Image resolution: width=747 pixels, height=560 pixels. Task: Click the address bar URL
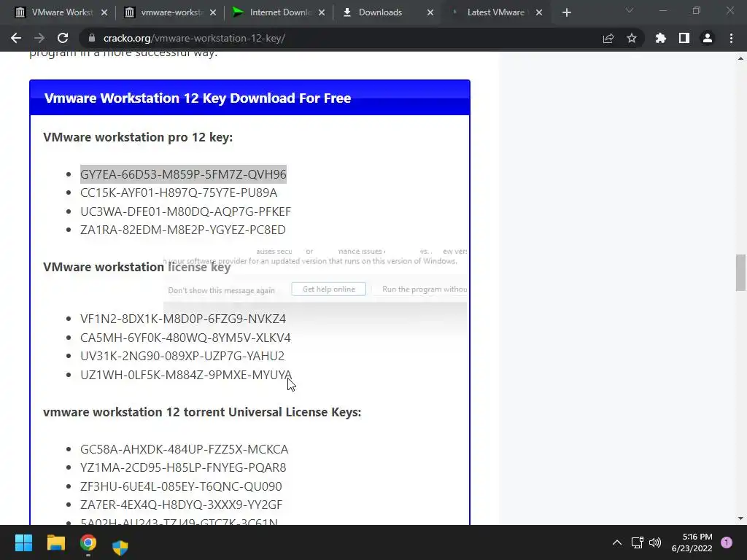tap(194, 38)
